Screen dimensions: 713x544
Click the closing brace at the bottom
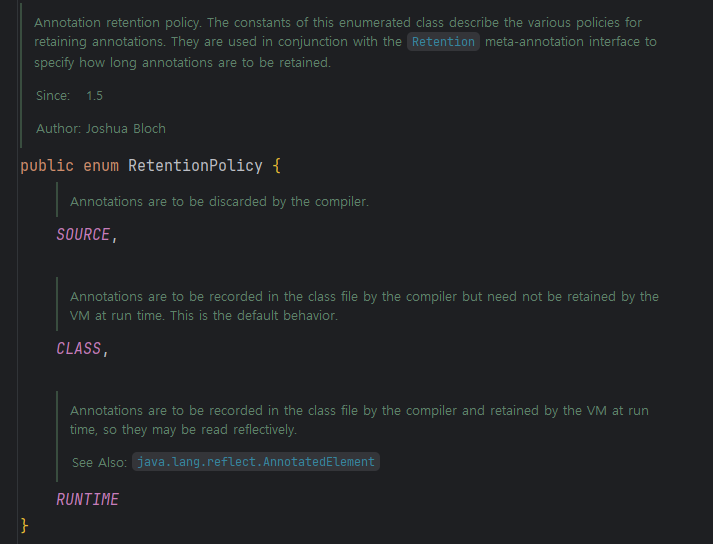(x=25, y=525)
